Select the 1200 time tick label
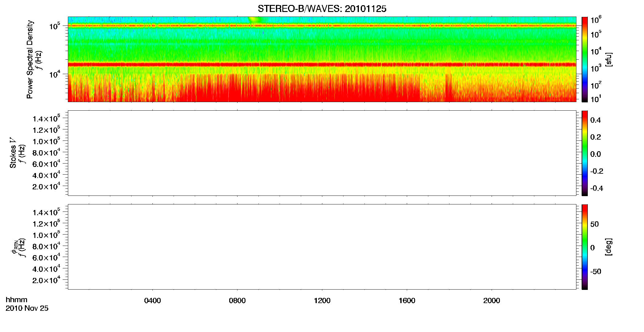 pyautogui.click(x=322, y=301)
